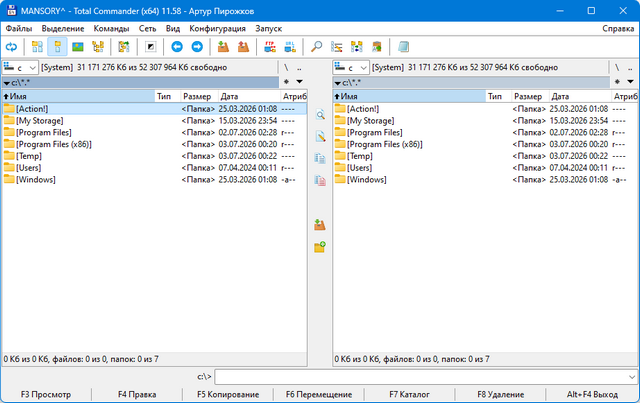Click the unpack files toolbar icon
The width and height of the screenshot is (640, 403).
(243, 47)
